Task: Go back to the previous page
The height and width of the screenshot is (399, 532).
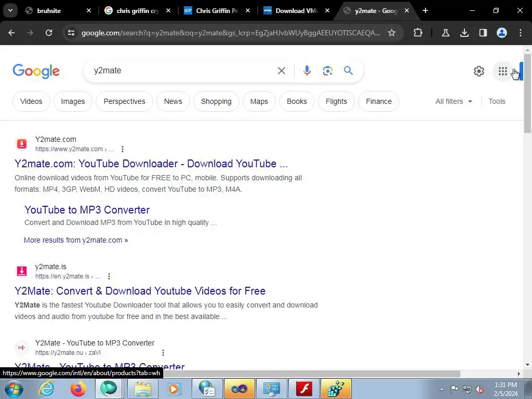Action: coord(11,33)
